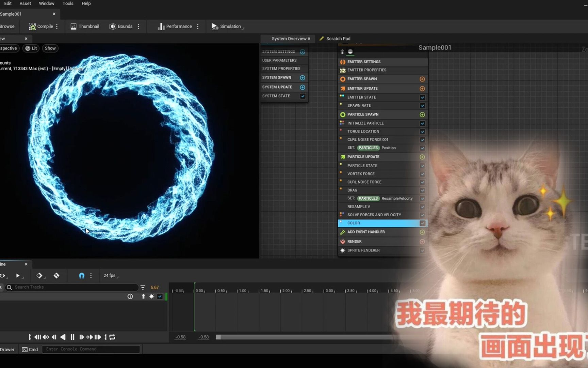Viewport: 588px width, 368px height.
Task: Select the Compile icon in the toolbar
Action: pyautogui.click(x=33, y=26)
